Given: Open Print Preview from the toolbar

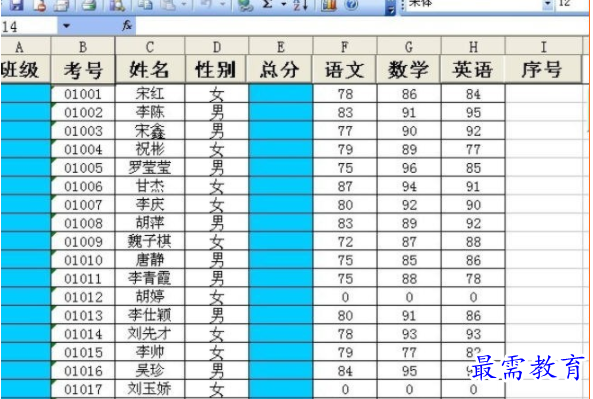Looking at the screenshot, I should [117, 5].
